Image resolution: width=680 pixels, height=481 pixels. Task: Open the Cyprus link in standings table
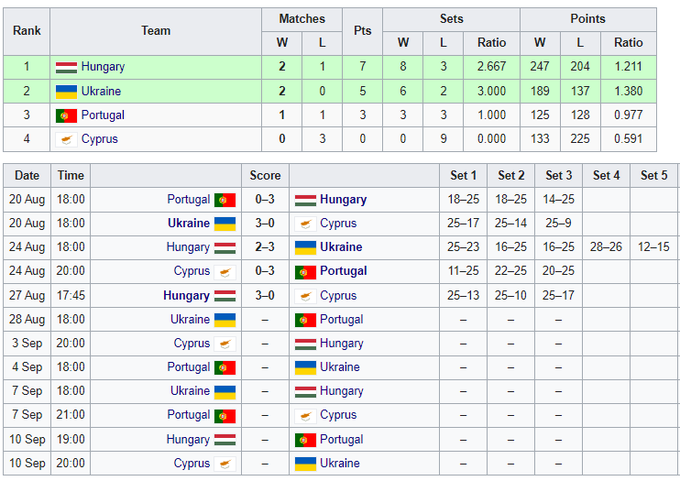pos(99,139)
